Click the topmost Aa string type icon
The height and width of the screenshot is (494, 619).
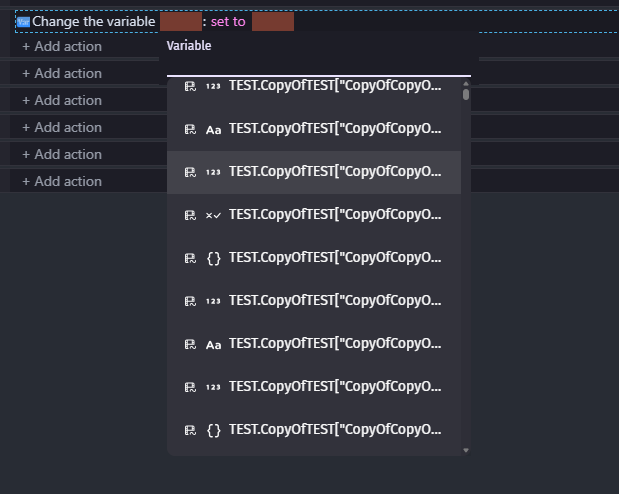pos(213,130)
